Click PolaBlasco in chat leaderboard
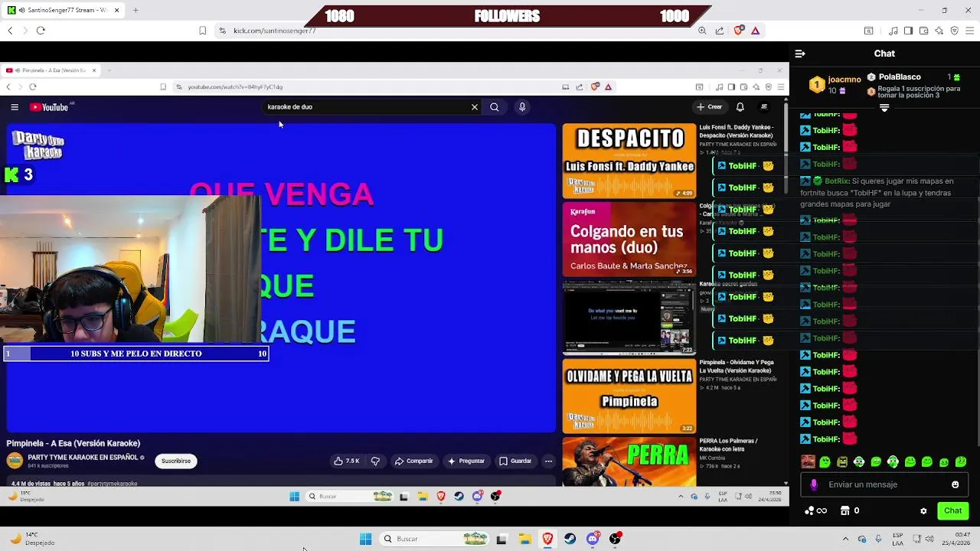This screenshot has height=551, width=980. tap(900, 77)
